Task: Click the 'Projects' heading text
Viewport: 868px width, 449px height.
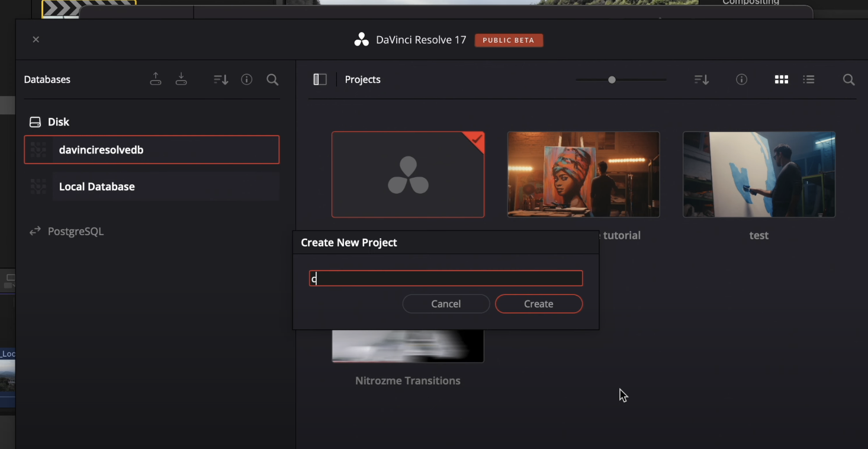Action: pos(363,79)
